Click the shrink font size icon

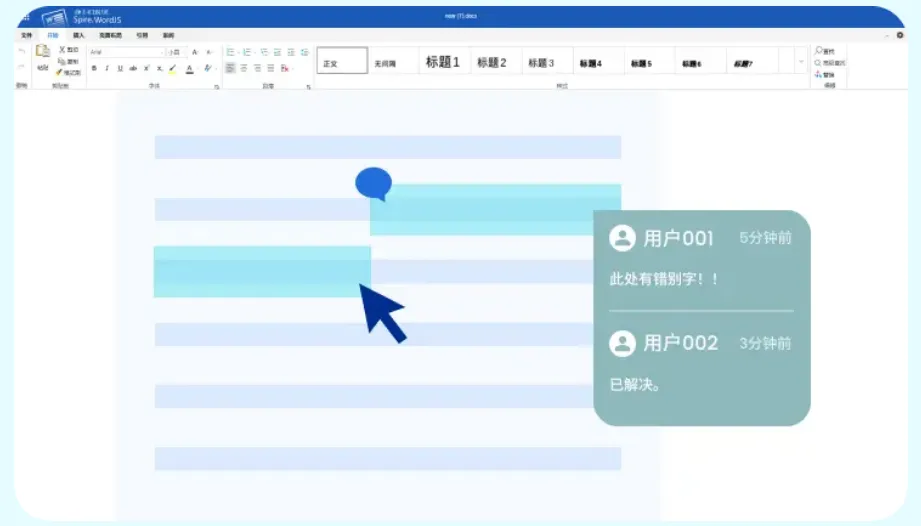point(209,52)
